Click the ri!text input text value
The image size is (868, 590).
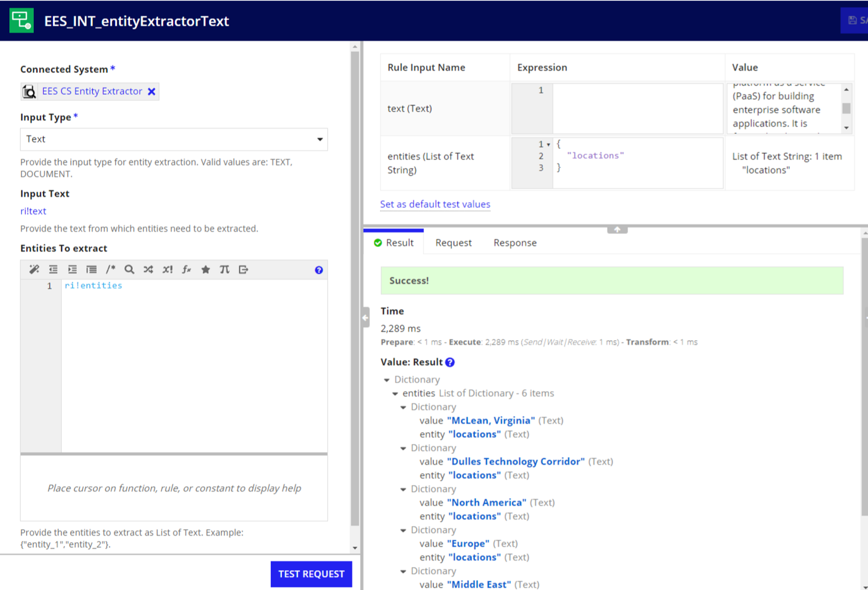coord(33,211)
